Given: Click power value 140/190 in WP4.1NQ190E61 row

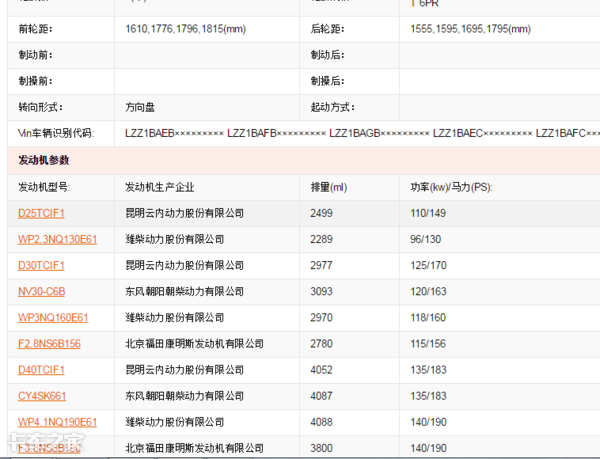Looking at the screenshot, I should [428, 422].
